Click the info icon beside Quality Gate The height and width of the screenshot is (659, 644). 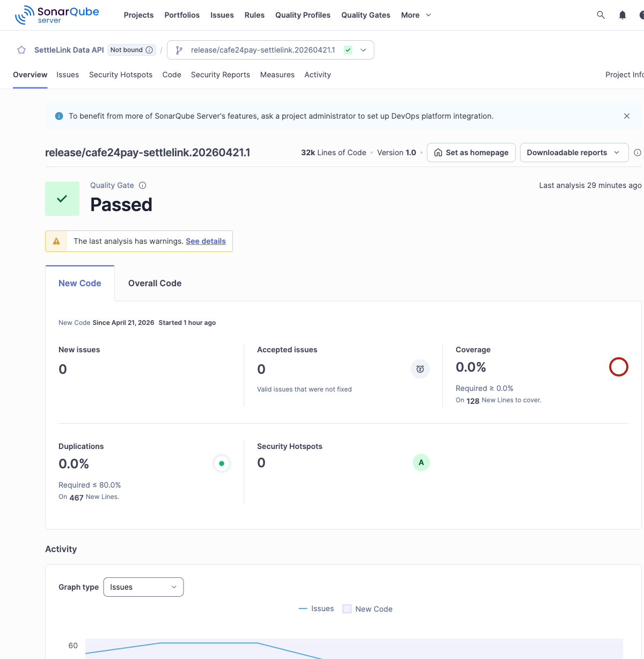(x=143, y=185)
